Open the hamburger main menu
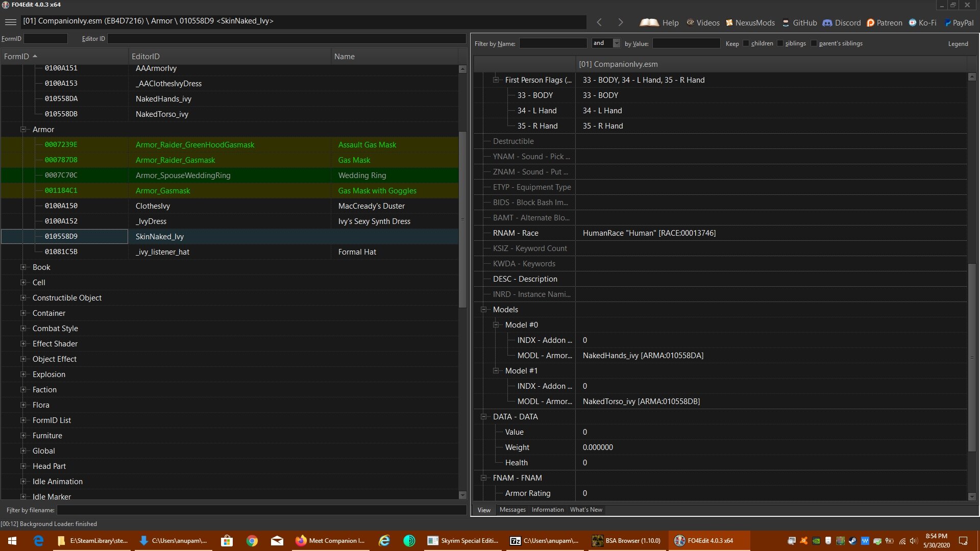The width and height of the screenshot is (980, 551). point(10,22)
